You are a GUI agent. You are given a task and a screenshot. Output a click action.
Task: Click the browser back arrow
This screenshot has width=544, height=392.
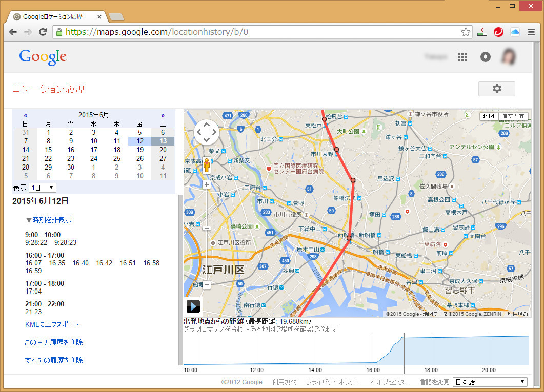[13, 32]
